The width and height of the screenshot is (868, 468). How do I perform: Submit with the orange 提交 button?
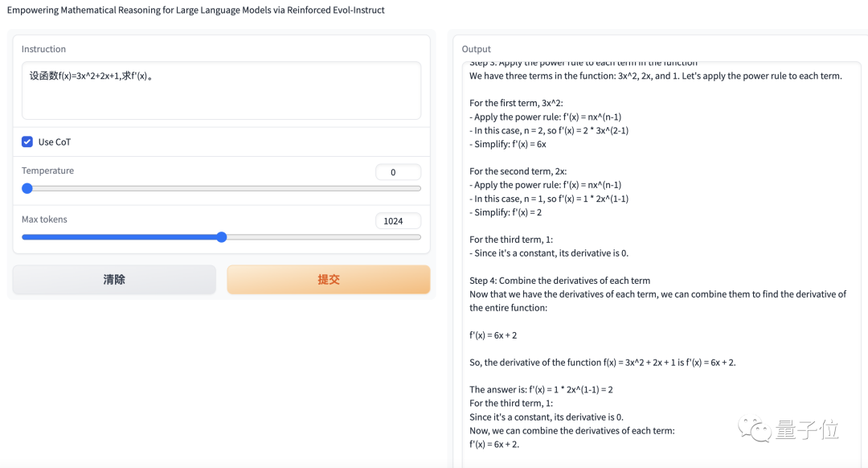[x=329, y=280]
